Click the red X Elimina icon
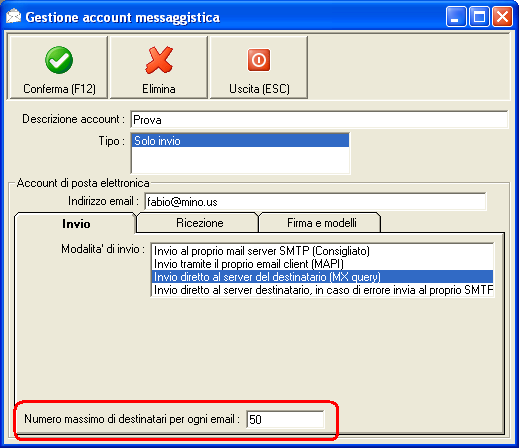This screenshot has height=448, width=519. [x=159, y=60]
